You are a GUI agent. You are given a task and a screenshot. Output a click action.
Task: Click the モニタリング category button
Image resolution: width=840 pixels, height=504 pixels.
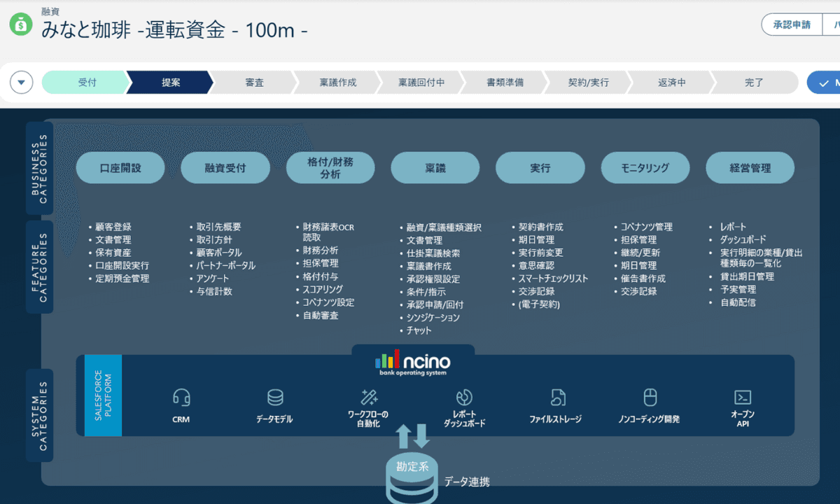tap(645, 168)
